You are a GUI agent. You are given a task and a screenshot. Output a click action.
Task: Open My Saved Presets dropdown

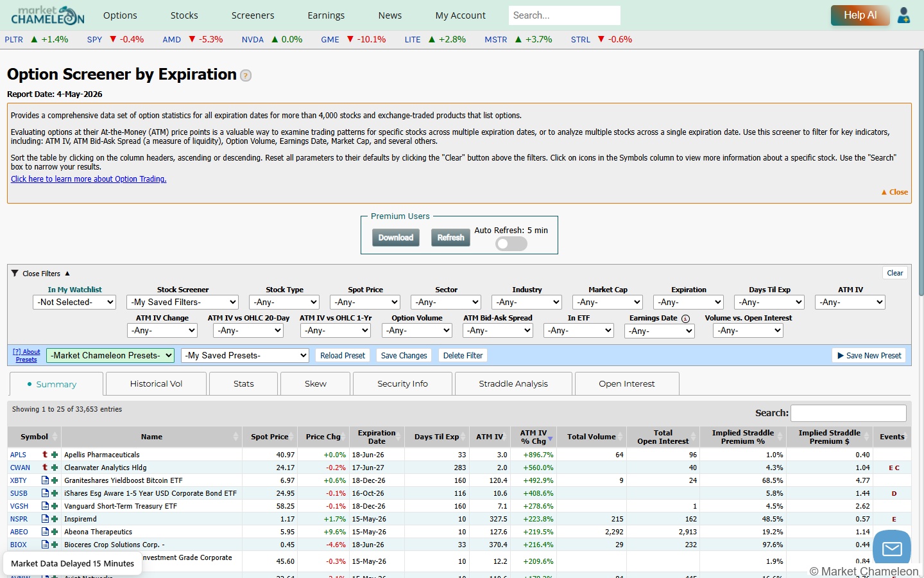pyautogui.click(x=245, y=355)
